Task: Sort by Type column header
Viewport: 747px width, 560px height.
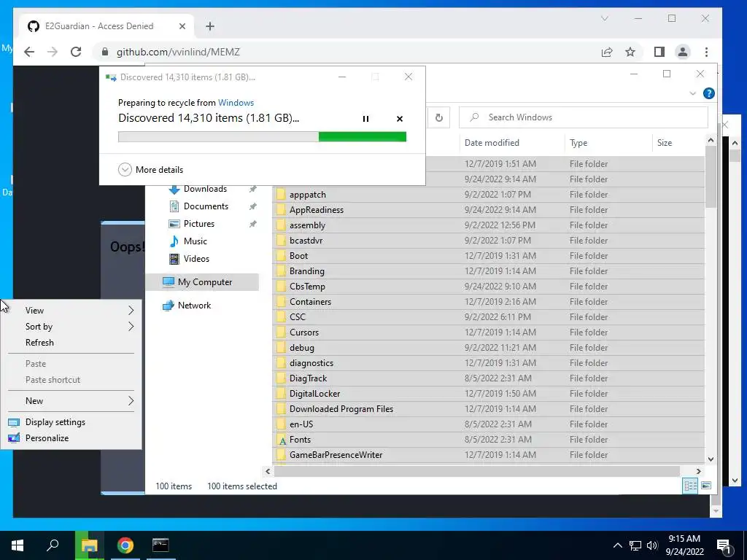Action: pos(578,143)
